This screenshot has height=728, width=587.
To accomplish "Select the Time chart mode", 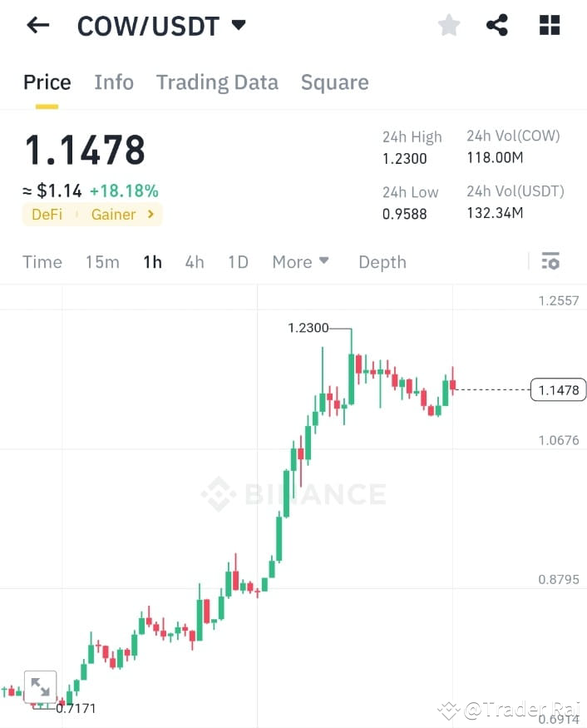I will coord(42,262).
